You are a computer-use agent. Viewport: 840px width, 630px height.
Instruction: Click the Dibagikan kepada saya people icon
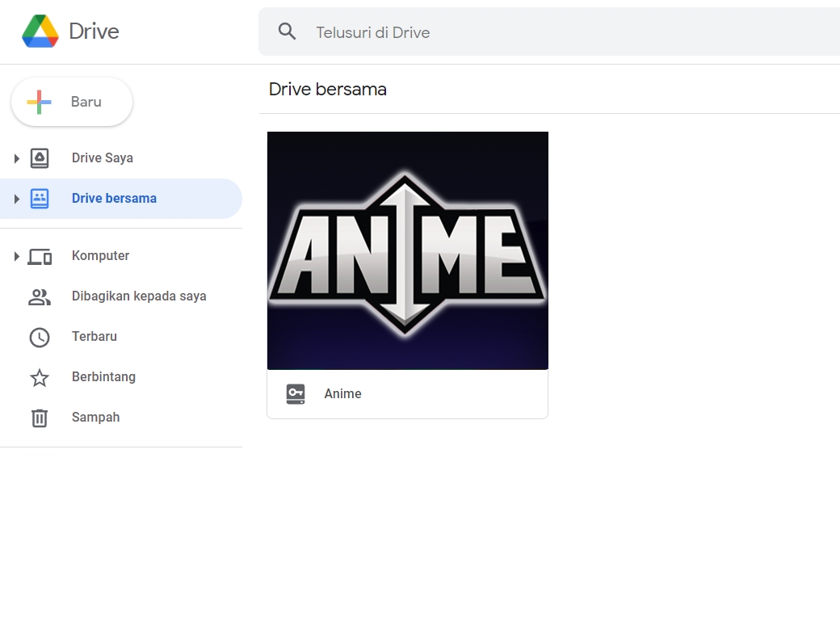tap(40, 296)
